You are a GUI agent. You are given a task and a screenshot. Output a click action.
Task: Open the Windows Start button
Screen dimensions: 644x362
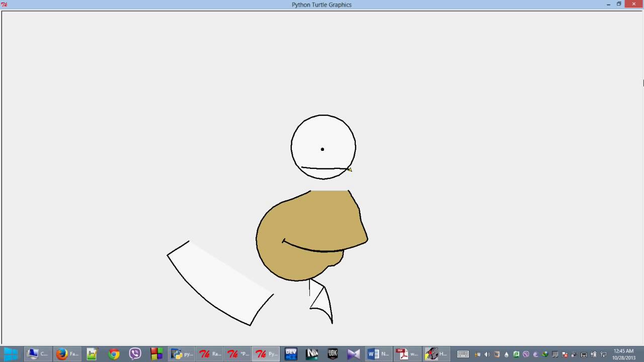[x=11, y=354]
